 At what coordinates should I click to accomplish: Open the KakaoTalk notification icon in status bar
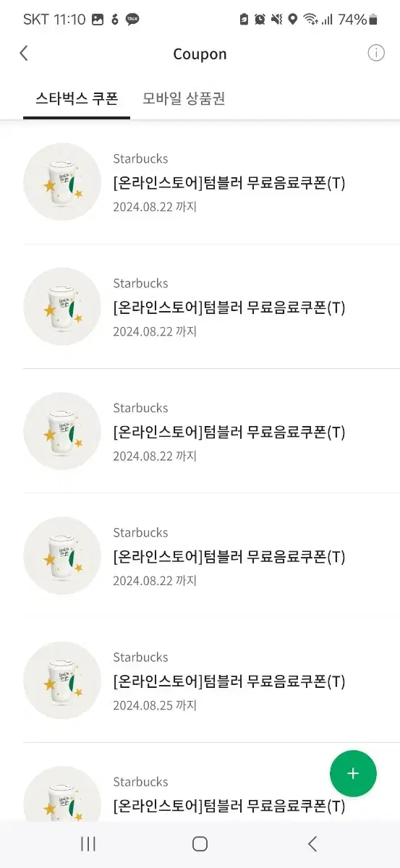click(132, 20)
